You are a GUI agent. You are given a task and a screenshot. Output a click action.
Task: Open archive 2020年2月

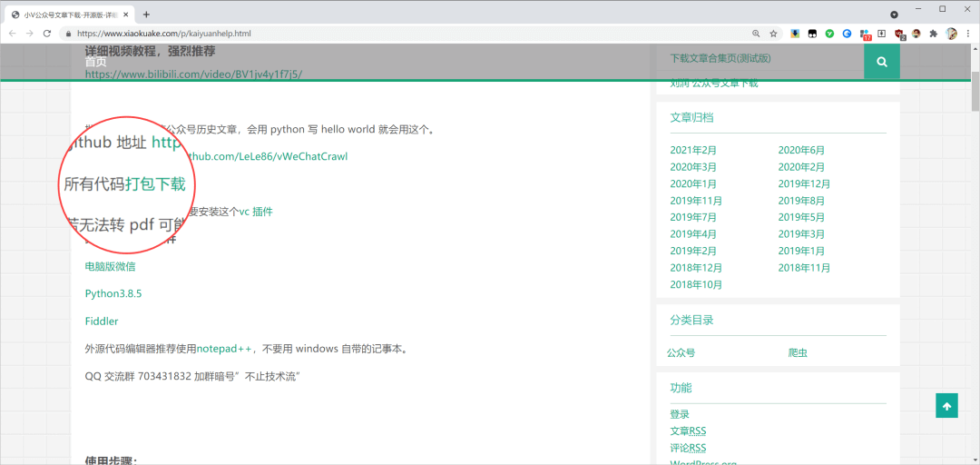(801, 167)
